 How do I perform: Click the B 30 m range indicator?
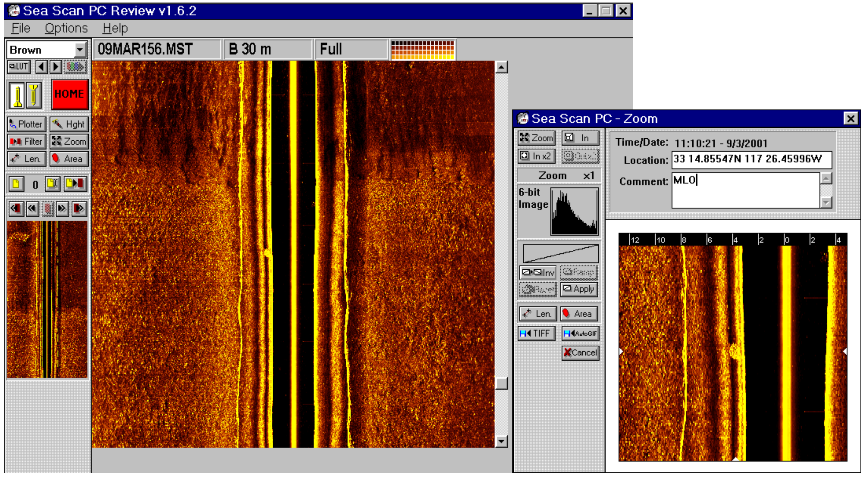[268, 49]
